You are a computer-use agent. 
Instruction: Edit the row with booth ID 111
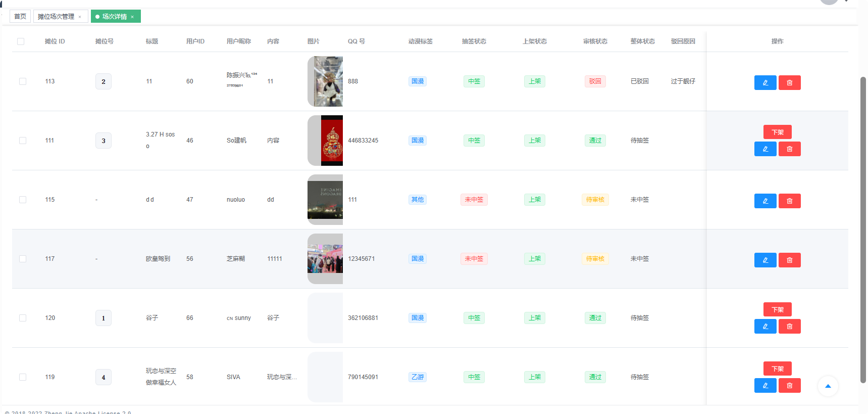(x=765, y=149)
